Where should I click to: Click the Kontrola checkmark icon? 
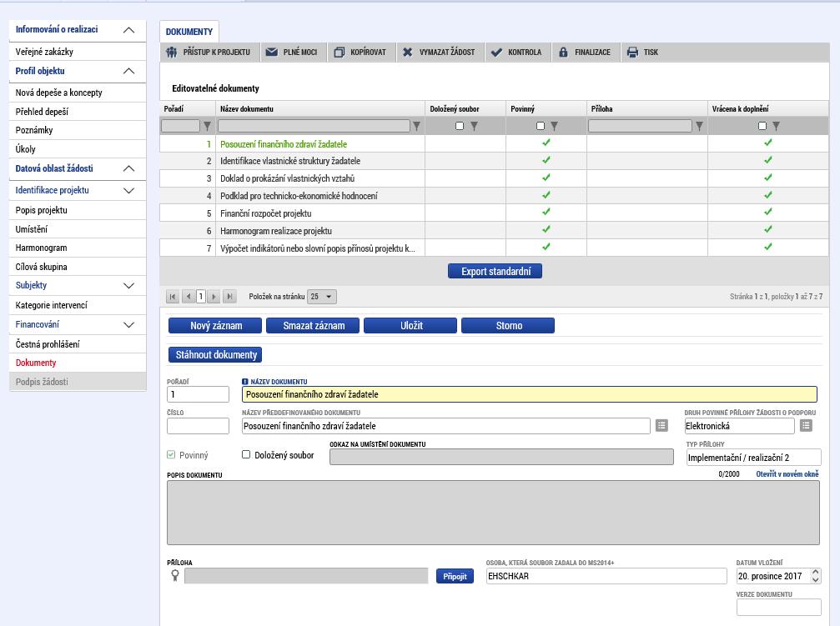496,52
